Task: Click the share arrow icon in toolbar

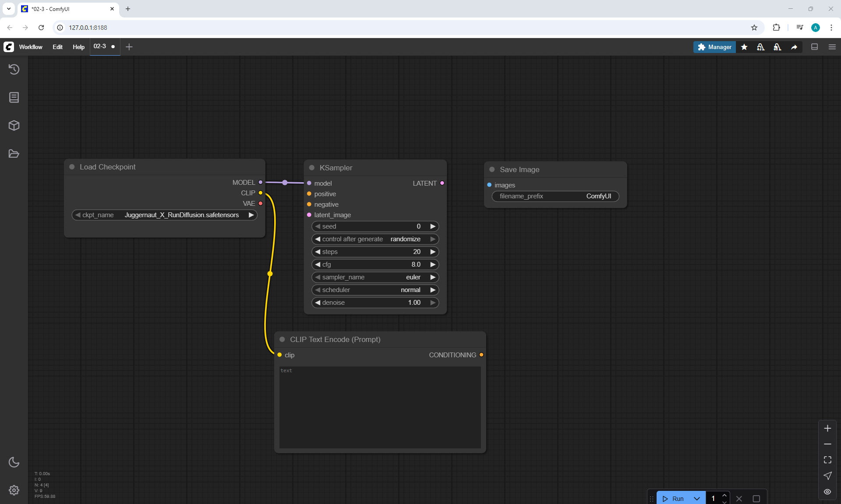Action: tap(794, 47)
